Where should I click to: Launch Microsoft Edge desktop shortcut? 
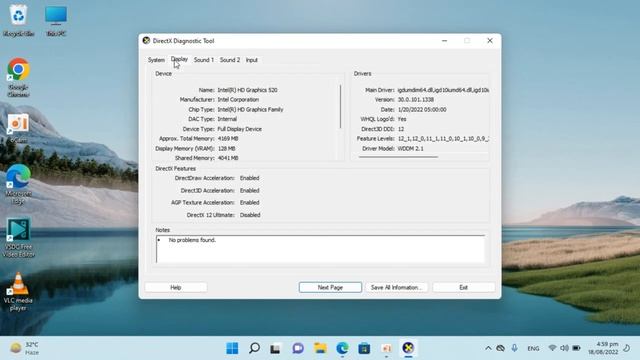pos(18,184)
